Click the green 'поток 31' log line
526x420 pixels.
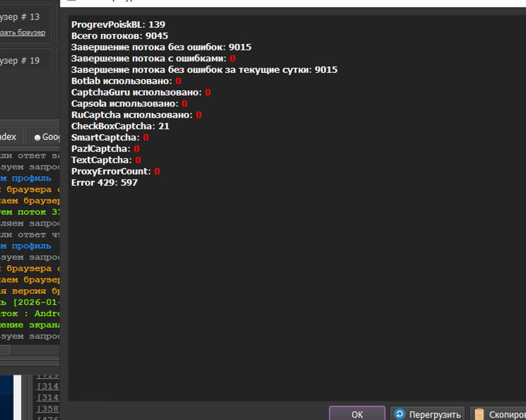pos(30,212)
